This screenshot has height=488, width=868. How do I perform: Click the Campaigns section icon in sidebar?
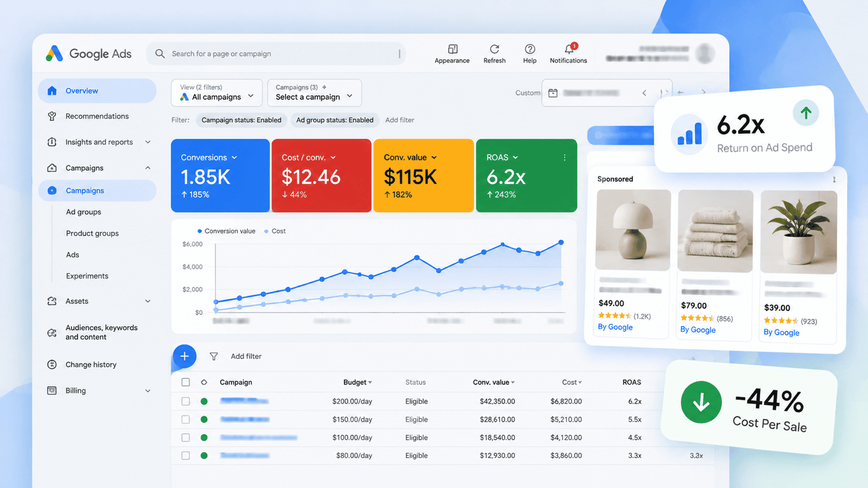(52, 168)
